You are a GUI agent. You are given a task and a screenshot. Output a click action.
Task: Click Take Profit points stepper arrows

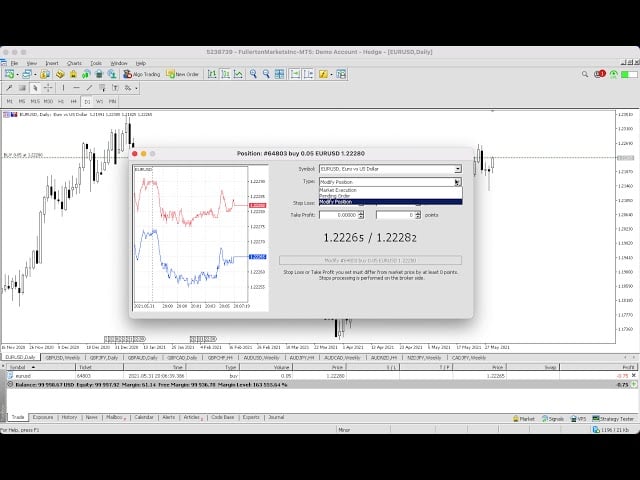418,215
